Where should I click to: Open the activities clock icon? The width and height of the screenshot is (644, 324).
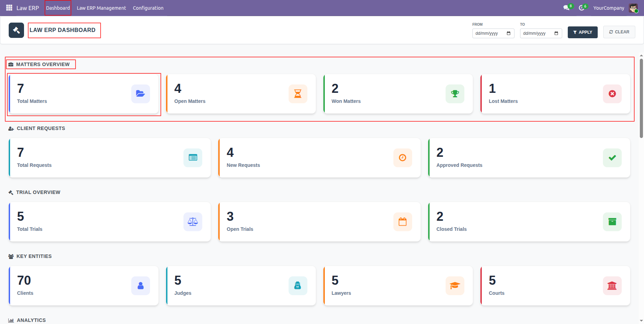click(x=581, y=8)
